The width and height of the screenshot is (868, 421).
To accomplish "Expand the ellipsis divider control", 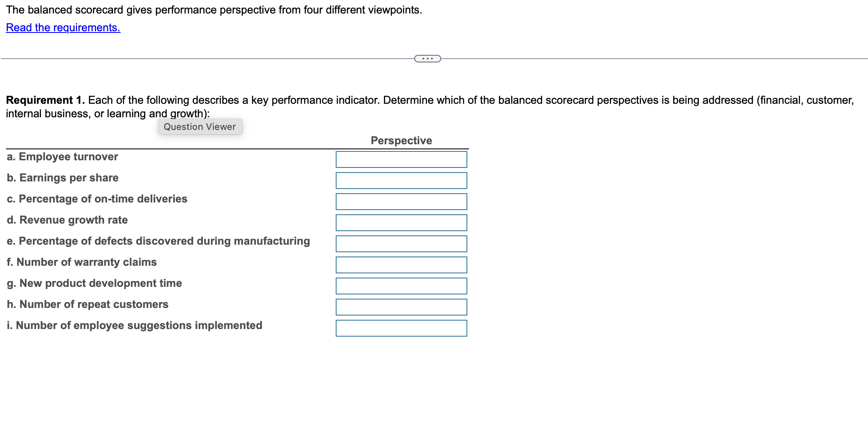I will point(427,58).
